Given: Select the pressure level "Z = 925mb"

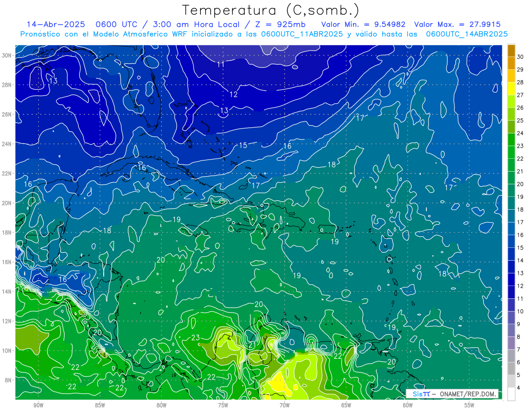Looking at the screenshot, I should pyautogui.click(x=280, y=24).
